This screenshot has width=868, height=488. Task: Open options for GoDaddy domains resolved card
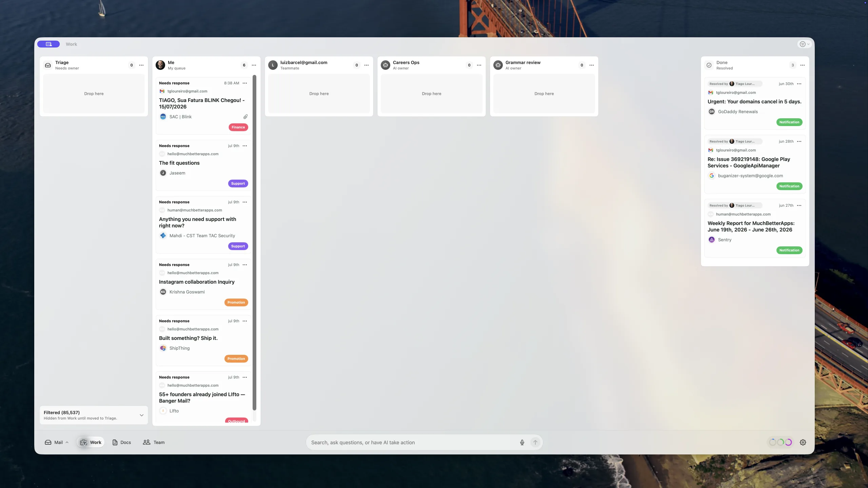click(799, 84)
